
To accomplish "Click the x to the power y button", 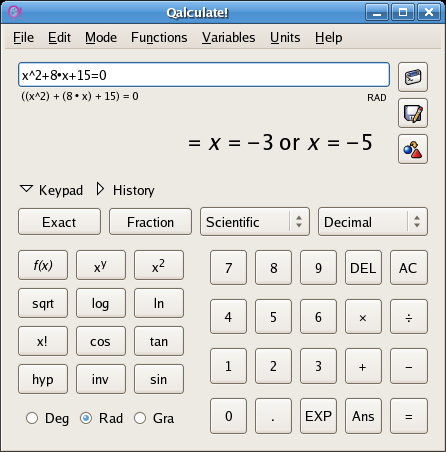I will (101, 265).
